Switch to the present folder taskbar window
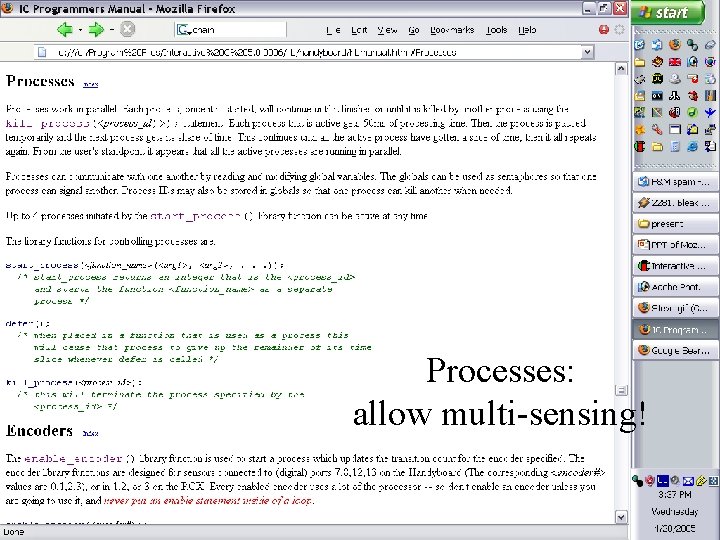This screenshot has height=540, width=720. coord(675,224)
